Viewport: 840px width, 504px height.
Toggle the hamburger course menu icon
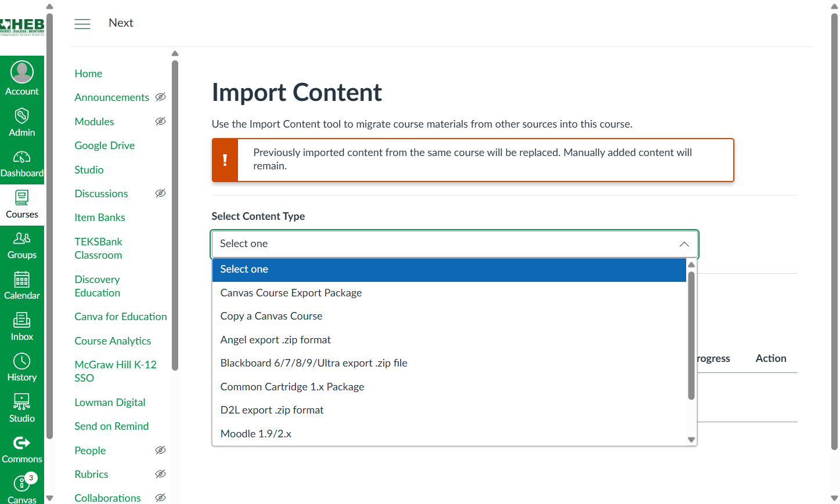tap(82, 24)
